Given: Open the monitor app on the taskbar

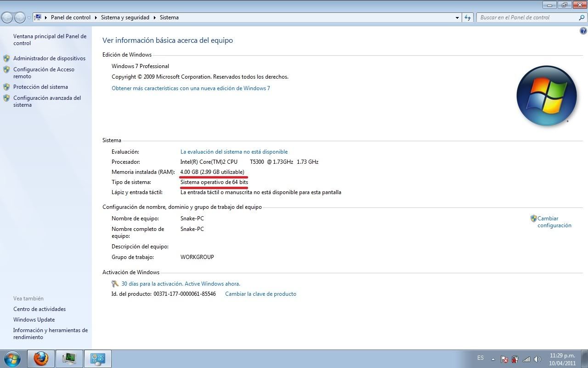Looking at the screenshot, I should (69, 358).
